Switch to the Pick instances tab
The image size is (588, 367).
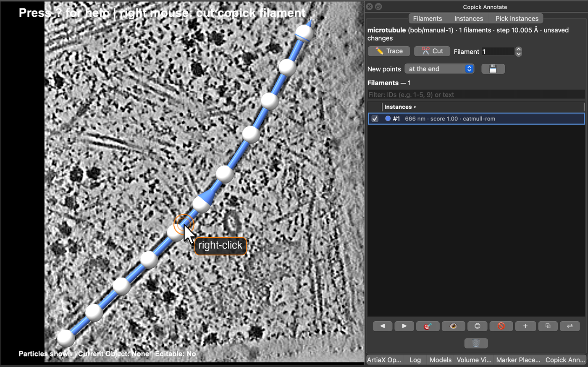point(517,18)
